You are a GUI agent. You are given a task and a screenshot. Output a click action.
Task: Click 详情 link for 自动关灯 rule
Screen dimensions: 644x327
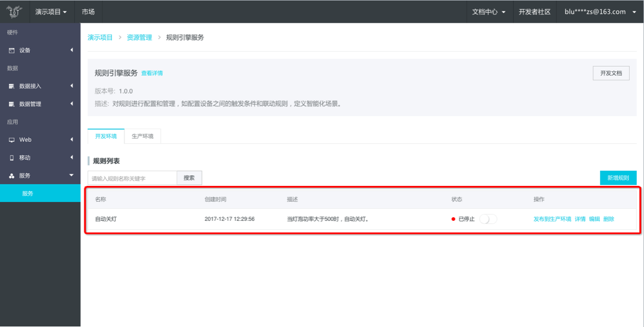click(580, 219)
